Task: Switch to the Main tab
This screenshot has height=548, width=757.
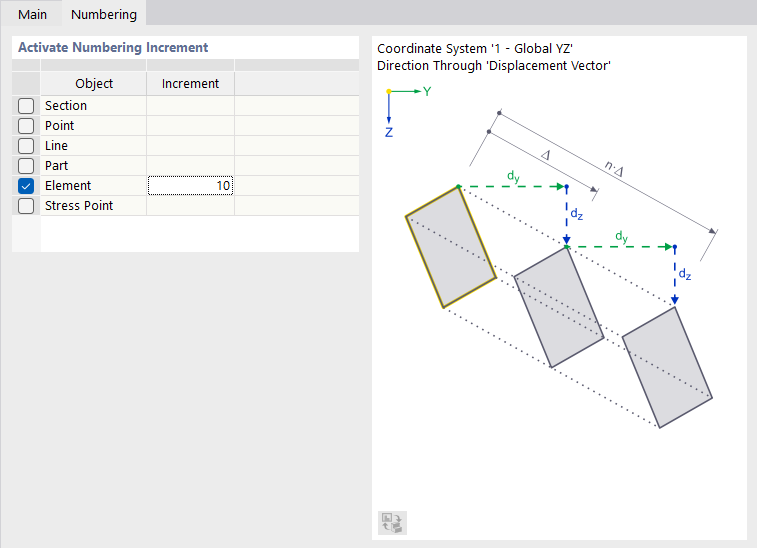Action: 33,14
